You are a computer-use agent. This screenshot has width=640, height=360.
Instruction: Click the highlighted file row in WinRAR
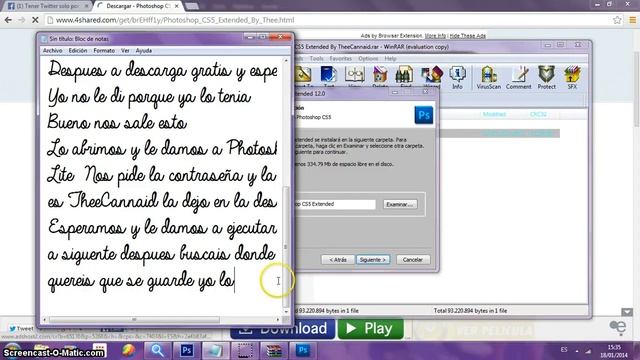click(x=499, y=133)
